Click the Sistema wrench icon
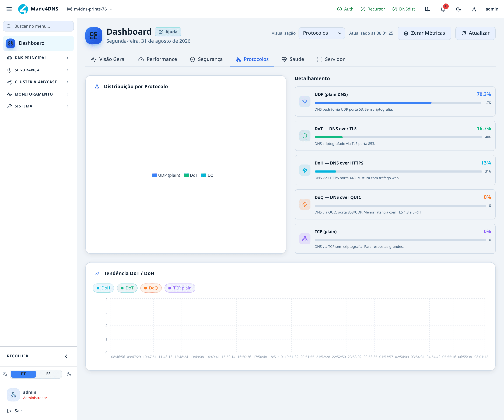 click(x=9, y=106)
